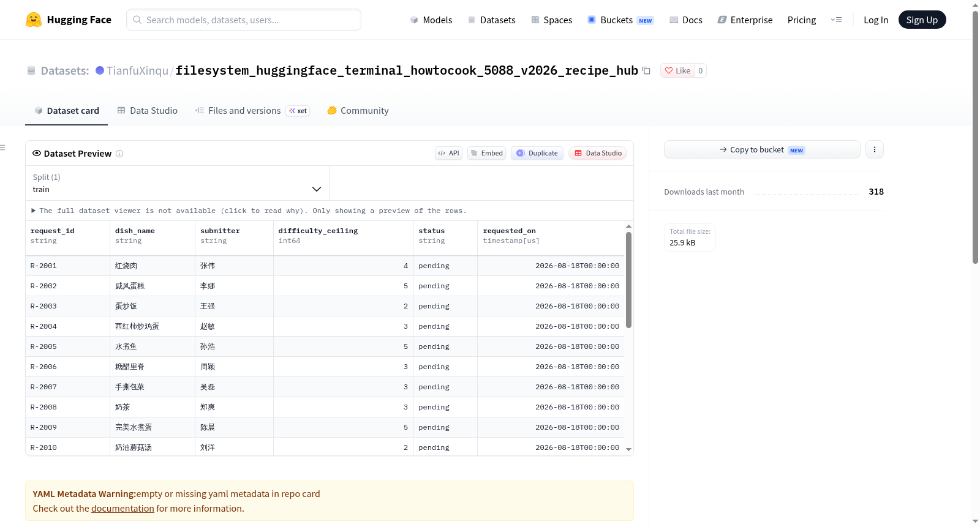Open the Dataset card tab
This screenshot has width=980, height=527.
(x=66, y=111)
